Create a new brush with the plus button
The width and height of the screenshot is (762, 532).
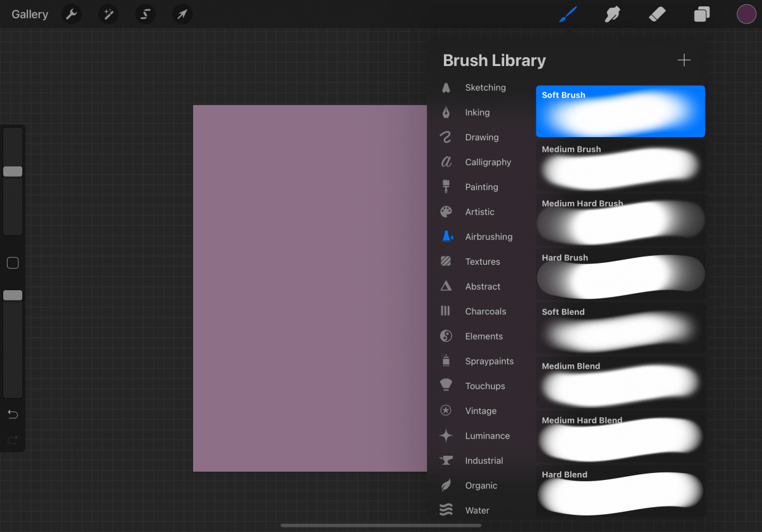pyautogui.click(x=684, y=60)
